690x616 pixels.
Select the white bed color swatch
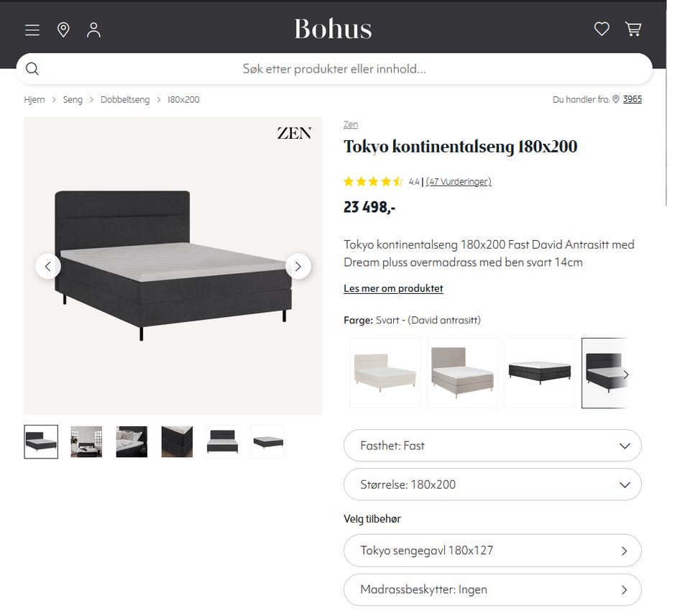(385, 373)
